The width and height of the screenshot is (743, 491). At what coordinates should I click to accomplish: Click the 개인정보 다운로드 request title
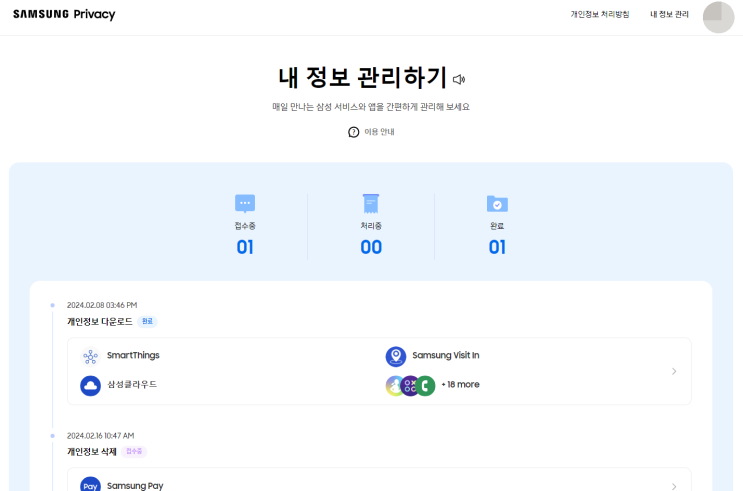100,321
